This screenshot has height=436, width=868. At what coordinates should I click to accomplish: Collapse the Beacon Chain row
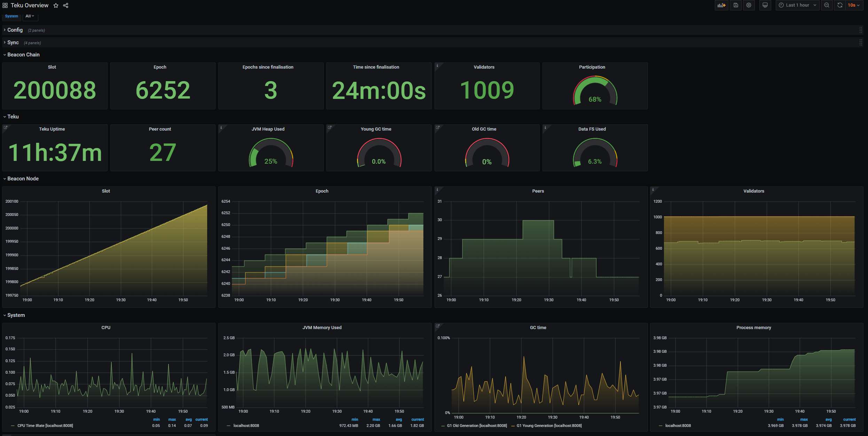pos(23,55)
